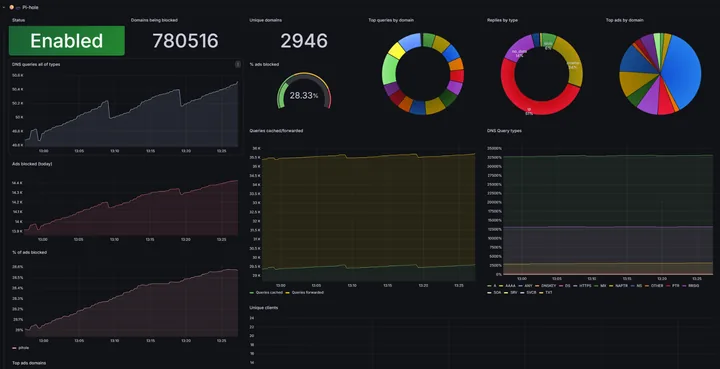Click the green Enabled status box

coord(67,41)
